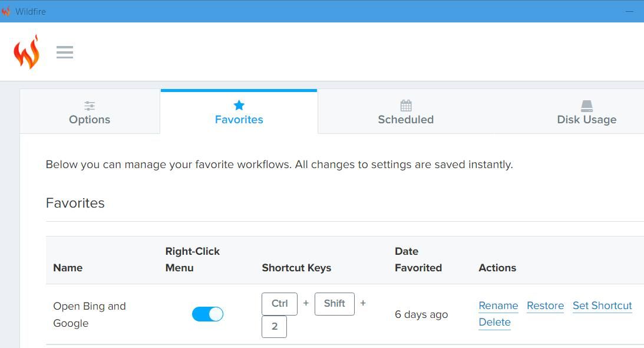Toggle Right-Click Menu for Open Bing and Google

[207, 314]
